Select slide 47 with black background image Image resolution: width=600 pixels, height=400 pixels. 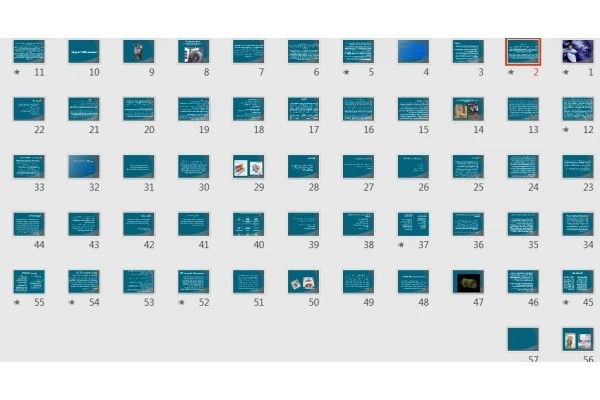468,282
